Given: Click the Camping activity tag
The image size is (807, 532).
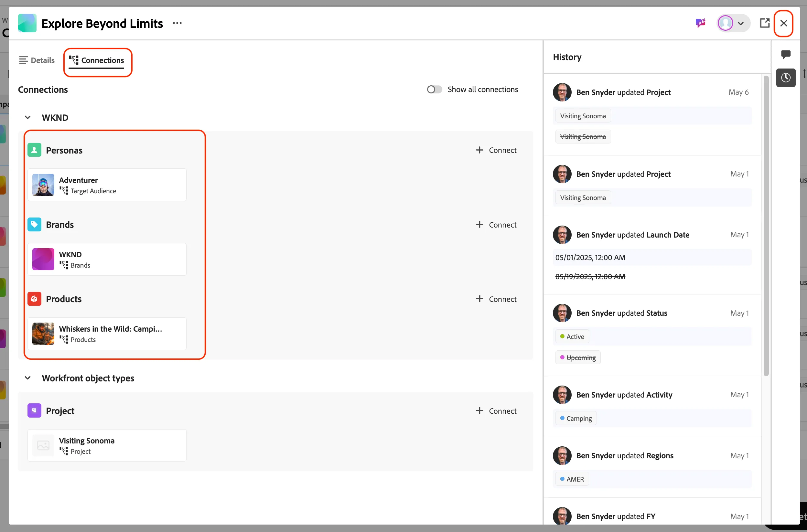Looking at the screenshot, I should point(576,418).
